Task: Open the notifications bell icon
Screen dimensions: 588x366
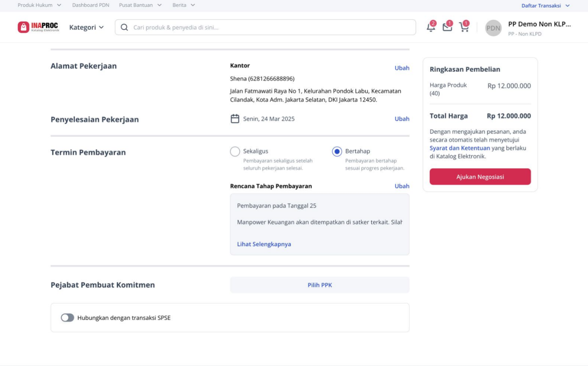Action: pos(431,27)
